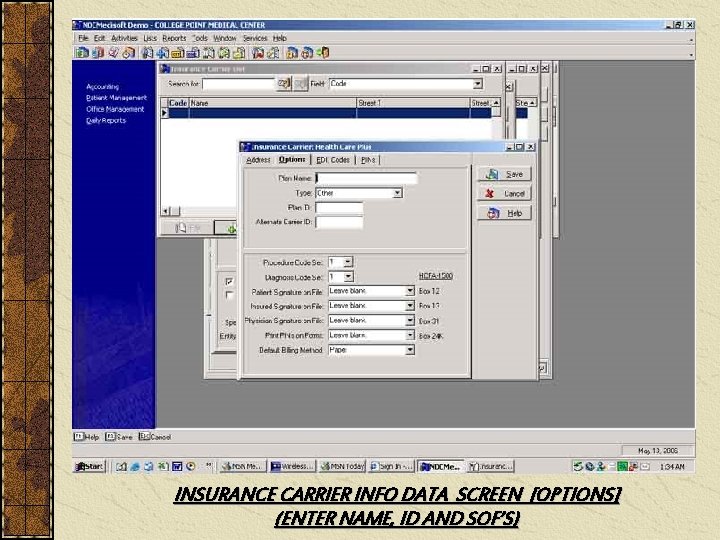Open Windows Start menu
The height and width of the screenshot is (540, 720).
[90, 467]
